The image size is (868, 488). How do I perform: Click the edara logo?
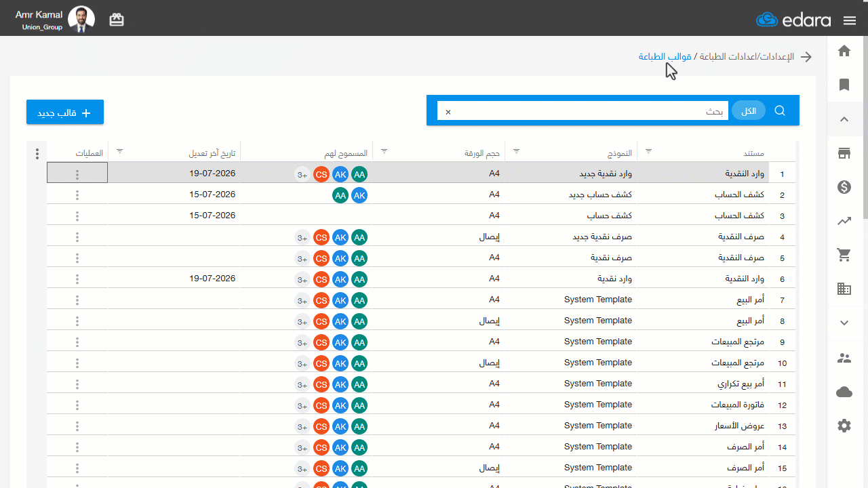[x=793, y=20]
